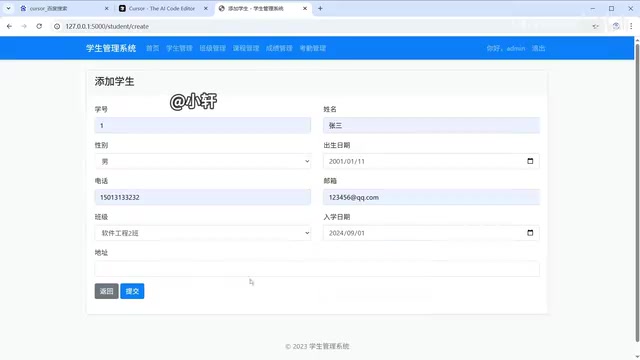Open 课程管理 nav item
The width and height of the screenshot is (640, 360).
tap(246, 48)
